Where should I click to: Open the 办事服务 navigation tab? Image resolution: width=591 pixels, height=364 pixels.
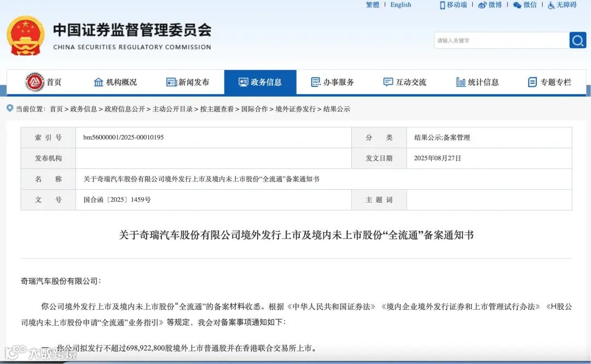click(x=333, y=82)
